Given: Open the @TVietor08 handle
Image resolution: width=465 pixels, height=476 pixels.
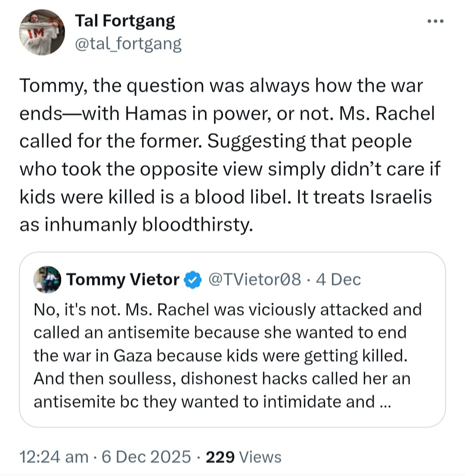Looking at the screenshot, I should click(x=254, y=279).
